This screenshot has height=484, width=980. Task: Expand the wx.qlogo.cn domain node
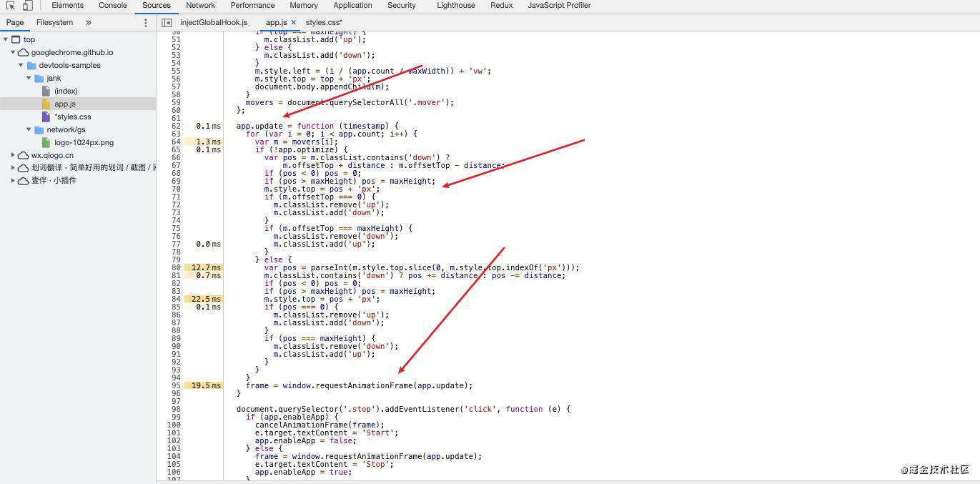14,155
